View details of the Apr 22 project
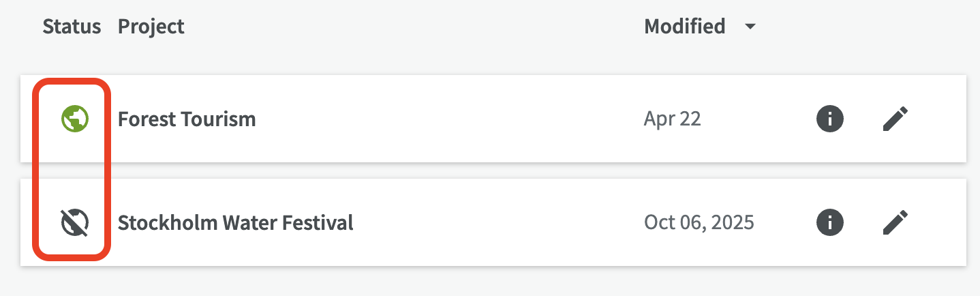 [x=829, y=119]
